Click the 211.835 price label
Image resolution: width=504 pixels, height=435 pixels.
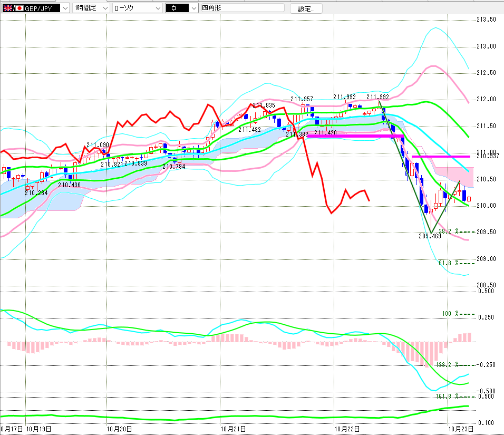click(264, 105)
